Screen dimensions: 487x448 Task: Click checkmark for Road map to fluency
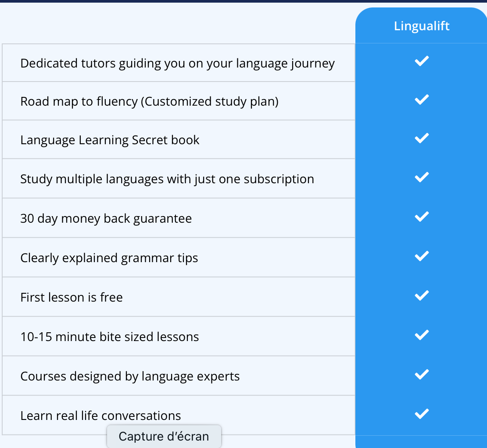pyautogui.click(x=421, y=100)
